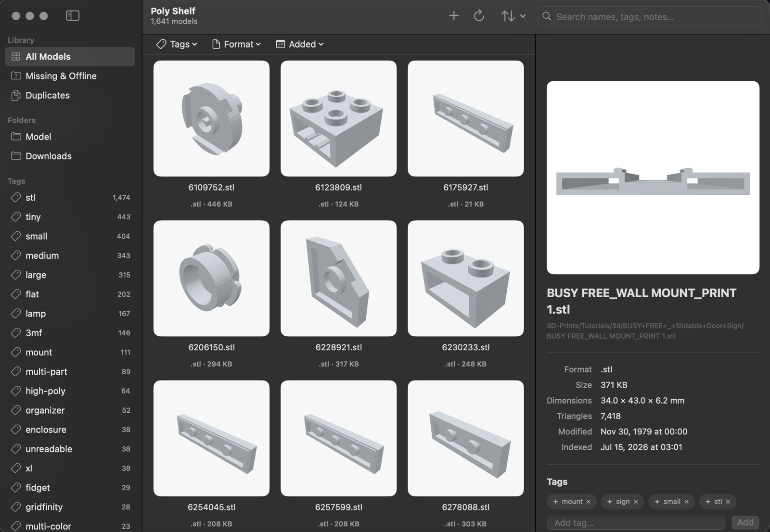Image resolution: width=770 pixels, height=532 pixels.
Task: Click the tag icon beside the mount sidebar tag
Action: (x=16, y=352)
